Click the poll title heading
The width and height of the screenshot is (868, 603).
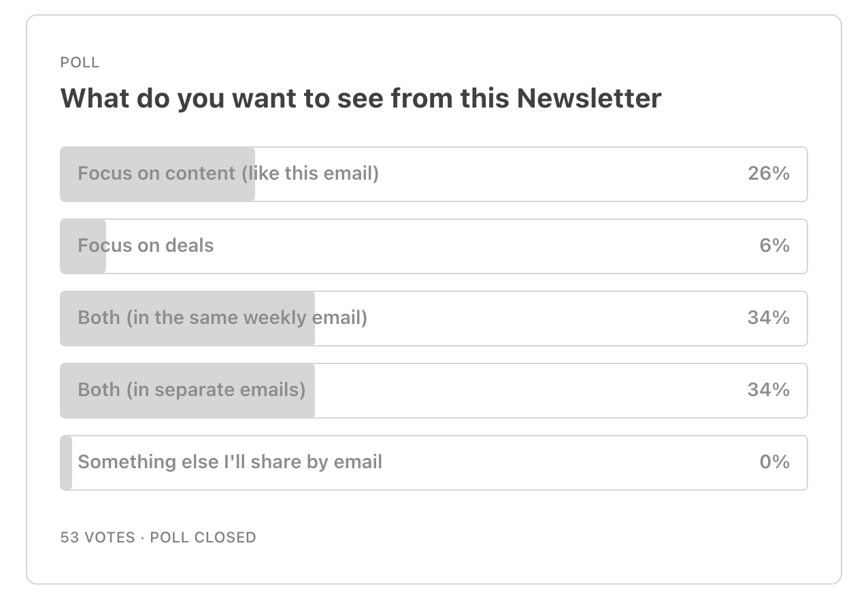tap(361, 99)
